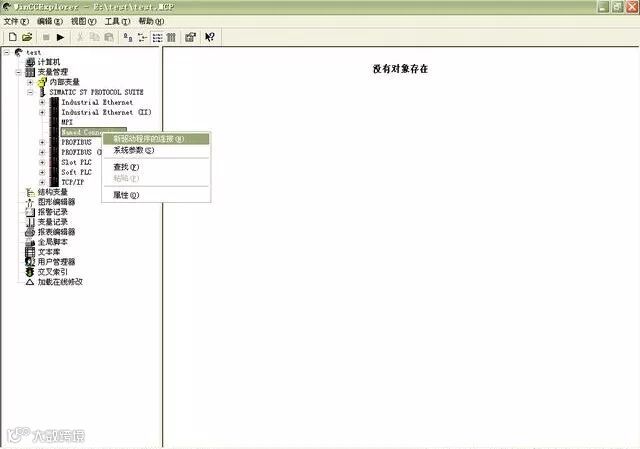Select the 变量记录 tag logging icon
The image size is (640, 449).
(x=30, y=222)
